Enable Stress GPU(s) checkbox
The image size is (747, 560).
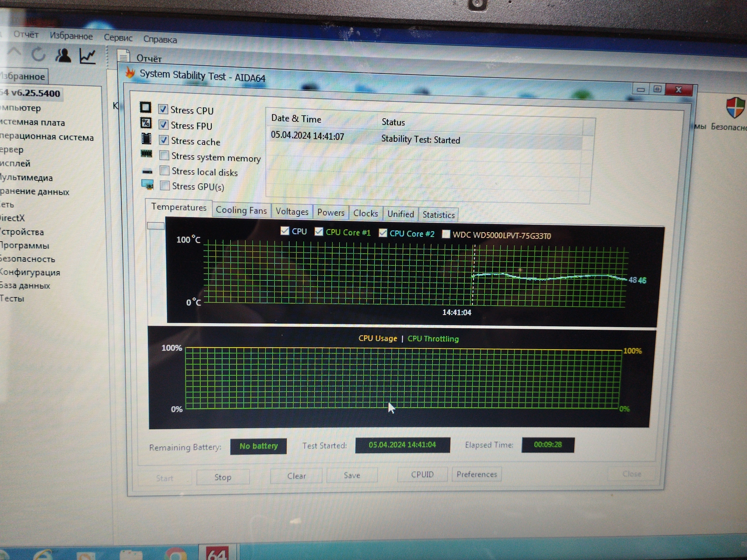(165, 186)
